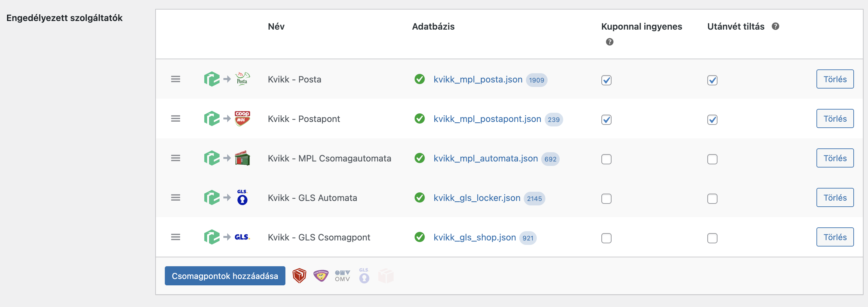Click drag handle of Kvikk - MPL Csomagautomata

point(176,158)
